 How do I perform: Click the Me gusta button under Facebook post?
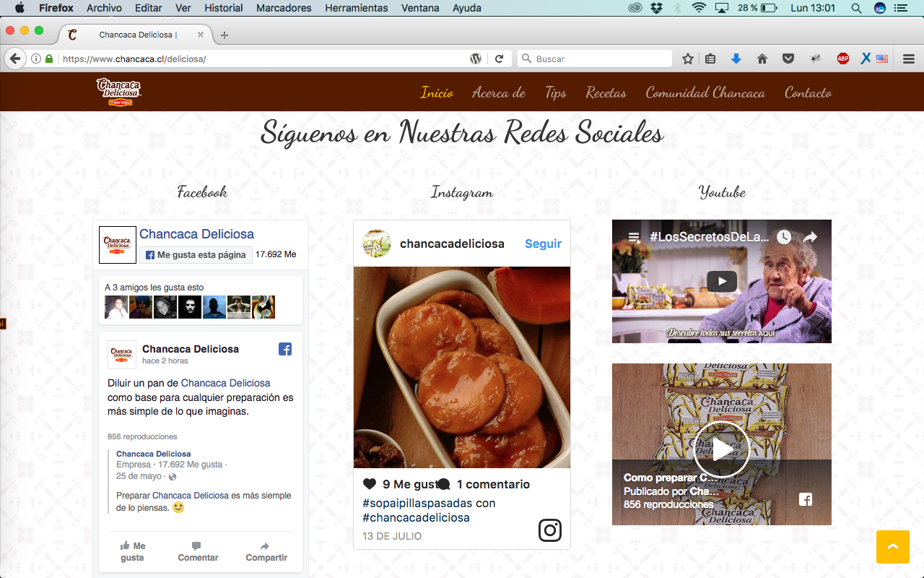132,551
